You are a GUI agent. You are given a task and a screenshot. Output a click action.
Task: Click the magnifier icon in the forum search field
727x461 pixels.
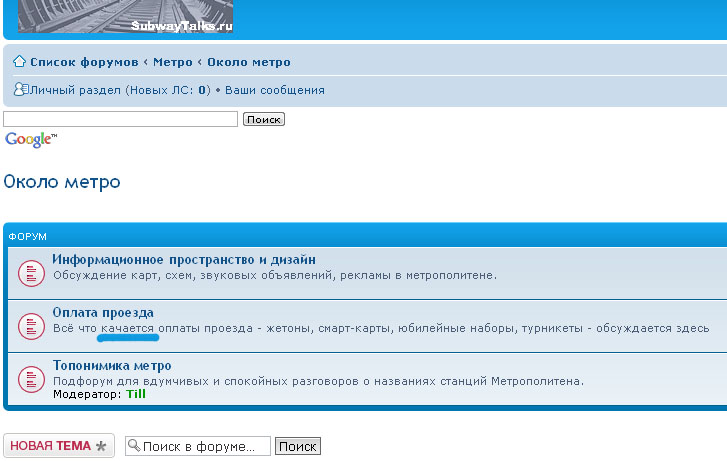[134, 446]
